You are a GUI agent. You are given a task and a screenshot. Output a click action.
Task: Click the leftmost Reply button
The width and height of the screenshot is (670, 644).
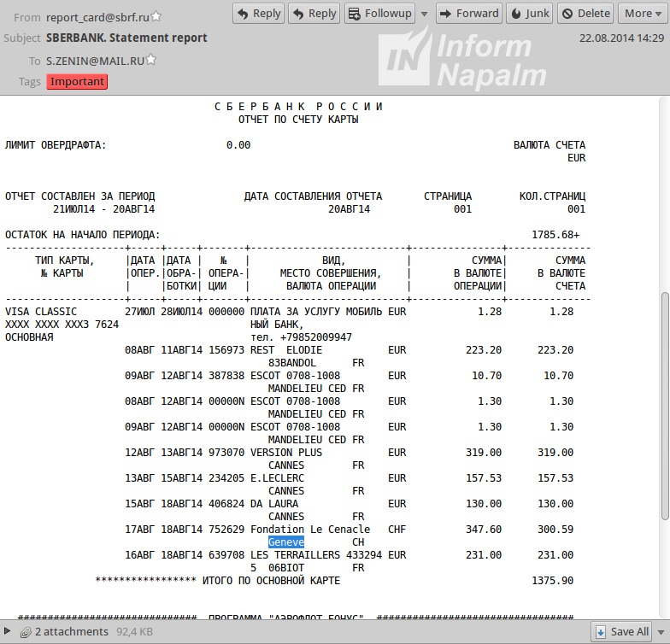pos(258,14)
